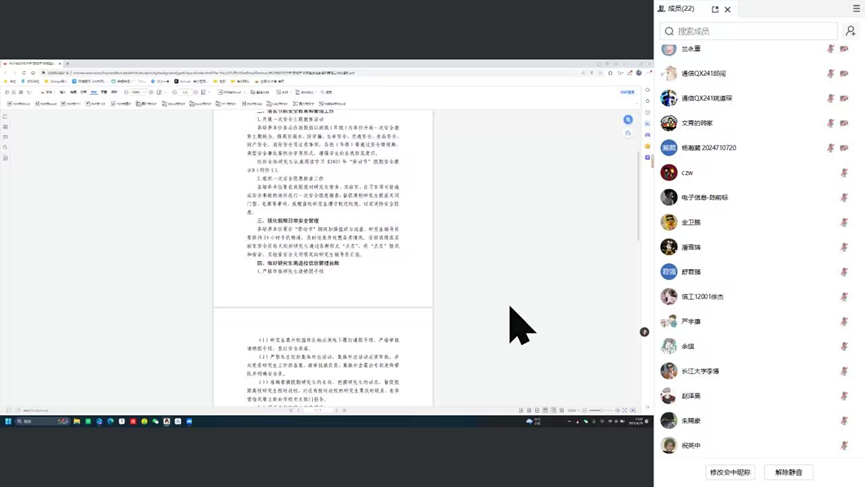The image size is (865, 487).
Task: Click the 解除静音 button
Action: point(788,472)
